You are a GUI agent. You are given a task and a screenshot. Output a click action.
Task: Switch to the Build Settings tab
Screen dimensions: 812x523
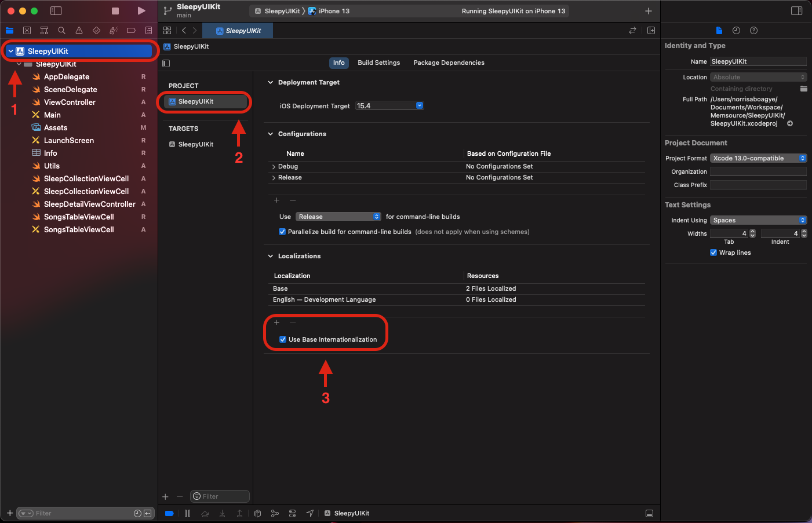tap(378, 63)
